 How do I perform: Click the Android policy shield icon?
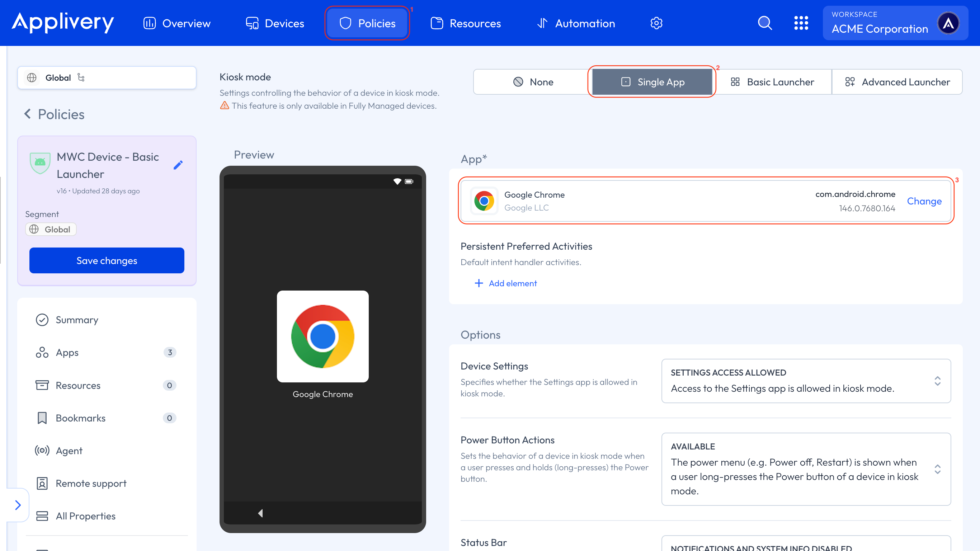click(x=40, y=163)
